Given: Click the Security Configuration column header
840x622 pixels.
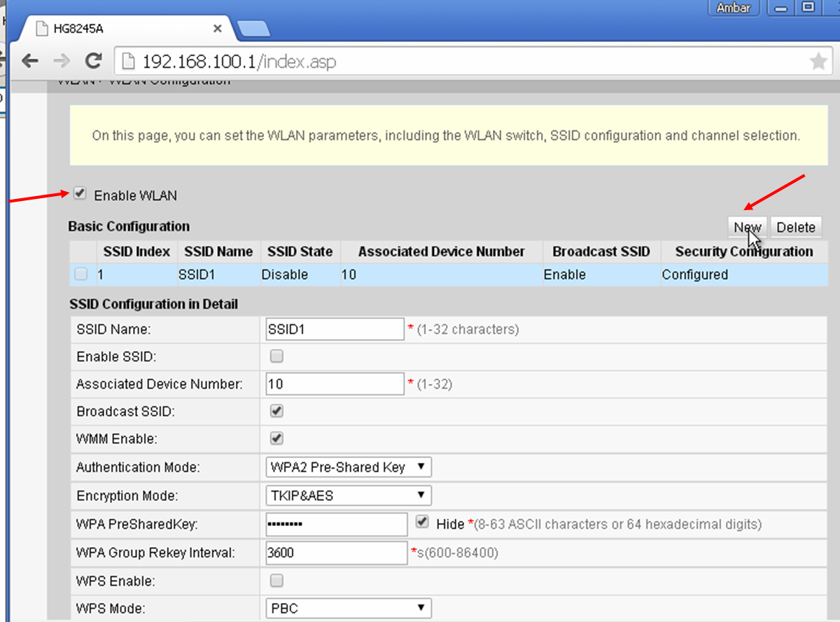Looking at the screenshot, I should [x=744, y=251].
